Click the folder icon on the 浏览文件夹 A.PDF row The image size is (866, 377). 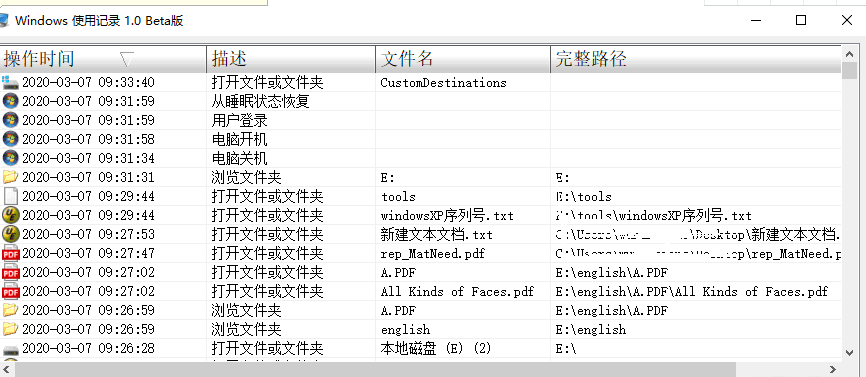pyautogui.click(x=10, y=310)
